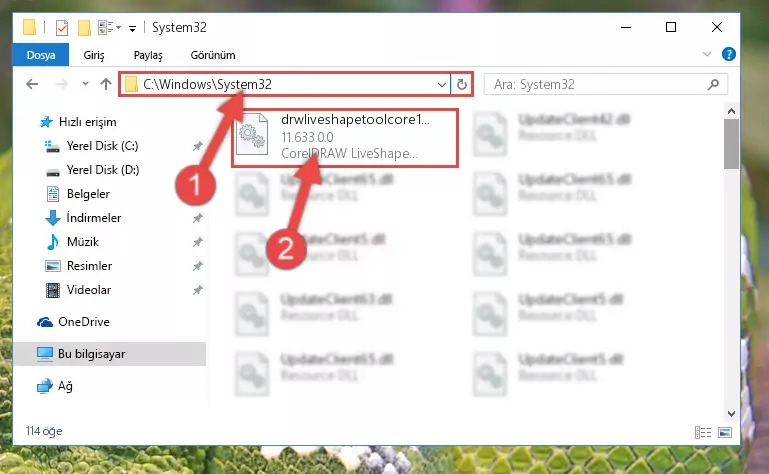The image size is (769, 474).
Task: Click the blue İndirmeler download arrow icon
Action: [52, 218]
